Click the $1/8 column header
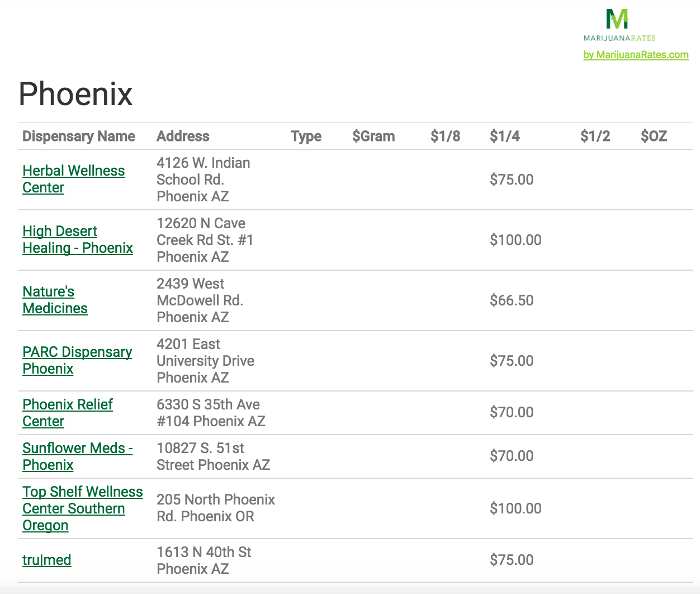 445,136
